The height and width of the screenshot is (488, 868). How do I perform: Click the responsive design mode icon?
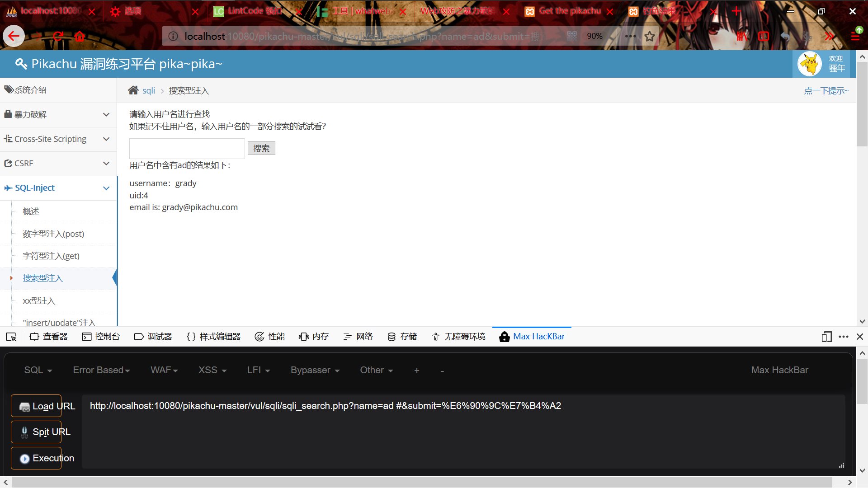826,337
